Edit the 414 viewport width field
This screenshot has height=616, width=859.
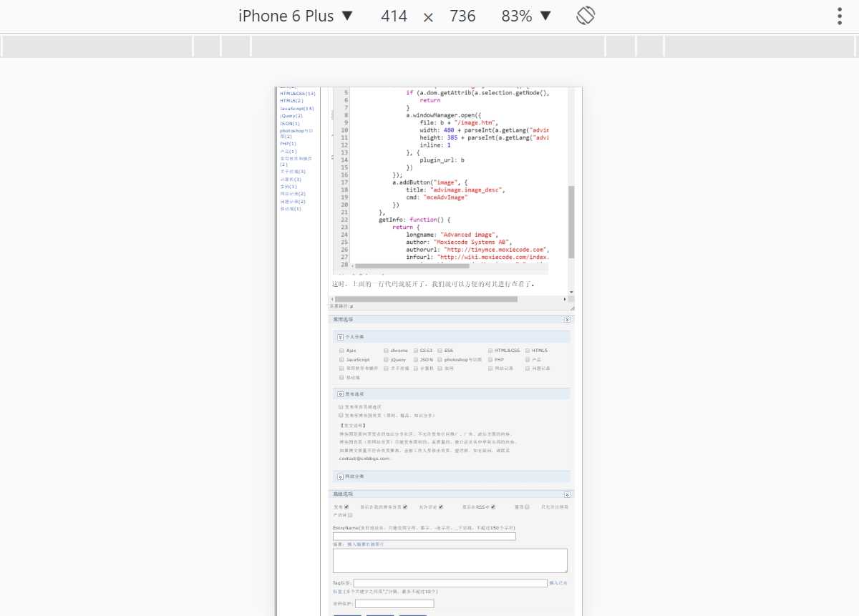tap(394, 16)
